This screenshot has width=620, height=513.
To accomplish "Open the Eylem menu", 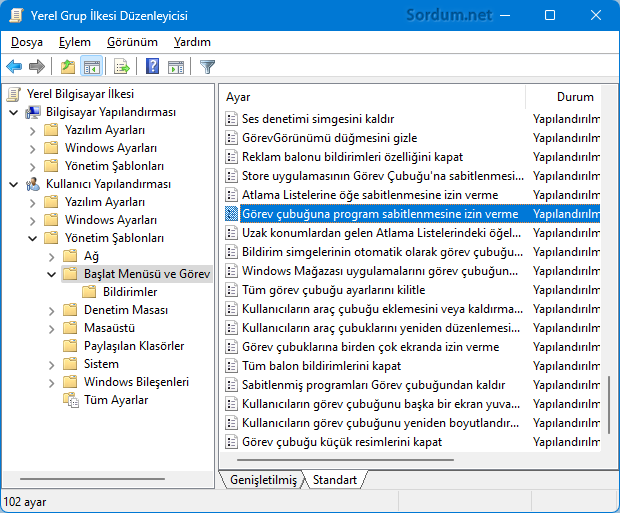I will [75, 42].
